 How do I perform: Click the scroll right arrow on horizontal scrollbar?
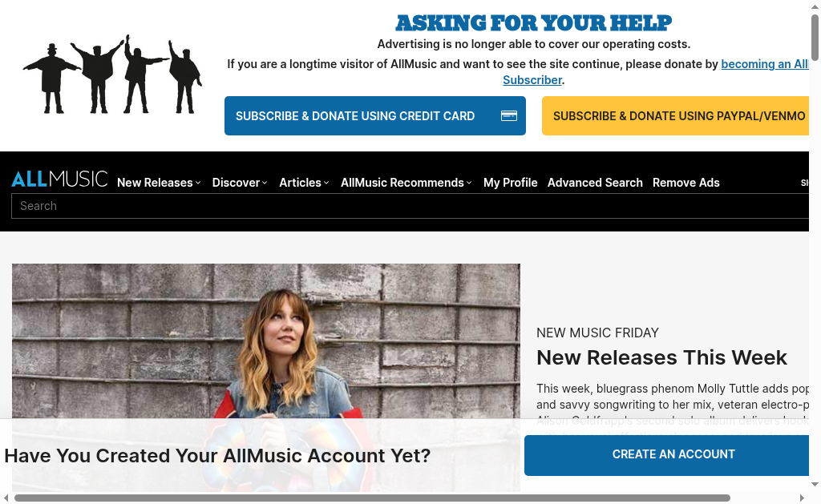pos(802,498)
